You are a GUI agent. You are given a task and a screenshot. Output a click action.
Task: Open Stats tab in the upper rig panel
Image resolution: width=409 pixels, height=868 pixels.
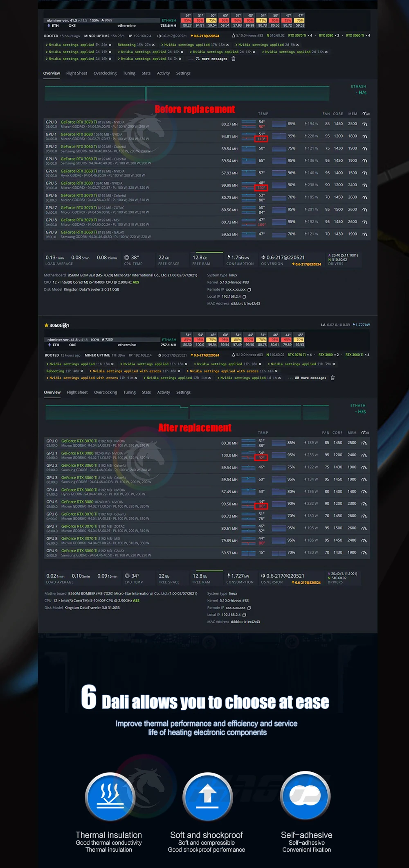146,73
